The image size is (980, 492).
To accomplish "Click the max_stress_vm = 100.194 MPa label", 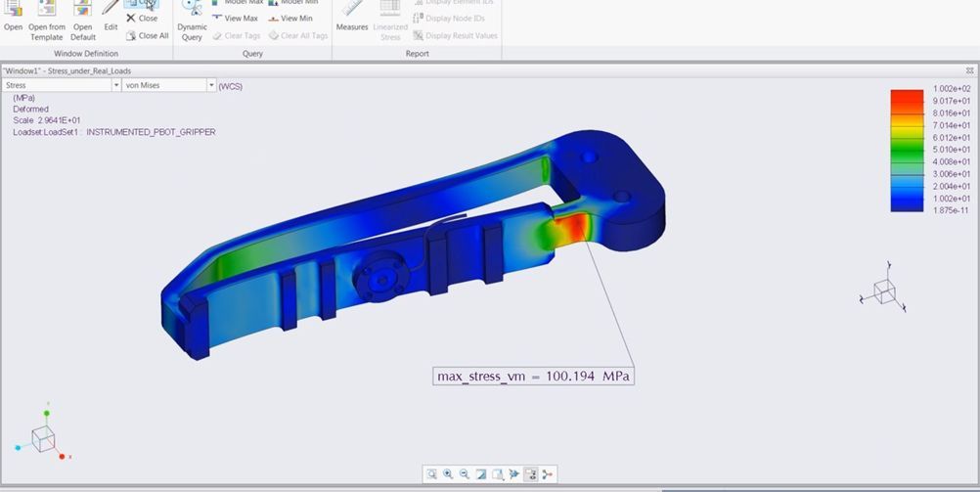I will (x=533, y=377).
